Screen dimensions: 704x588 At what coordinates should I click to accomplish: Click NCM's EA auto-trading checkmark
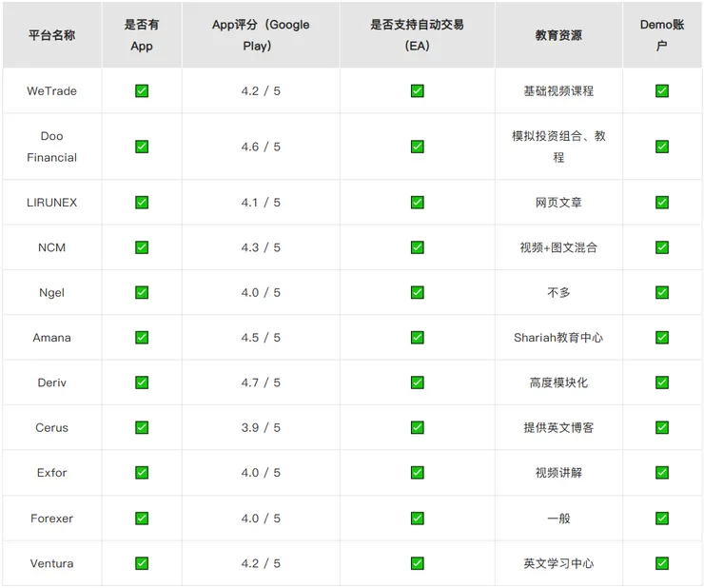(418, 247)
